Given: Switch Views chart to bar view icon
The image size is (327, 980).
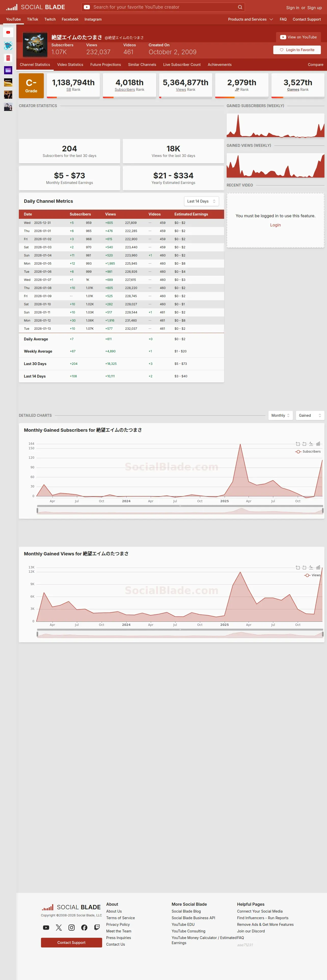Looking at the screenshot, I should (x=318, y=568).
